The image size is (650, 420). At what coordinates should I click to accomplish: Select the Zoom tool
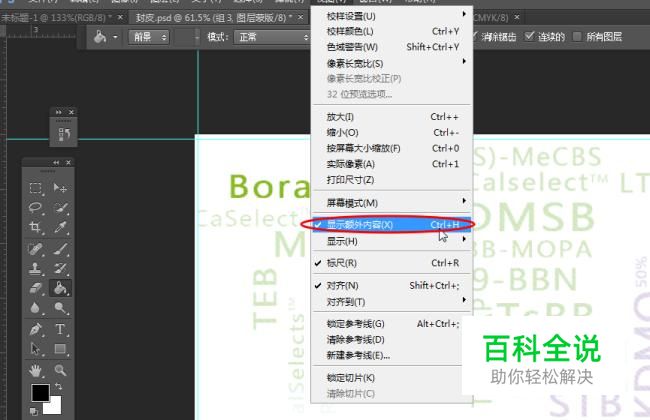click(x=60, y=370)
